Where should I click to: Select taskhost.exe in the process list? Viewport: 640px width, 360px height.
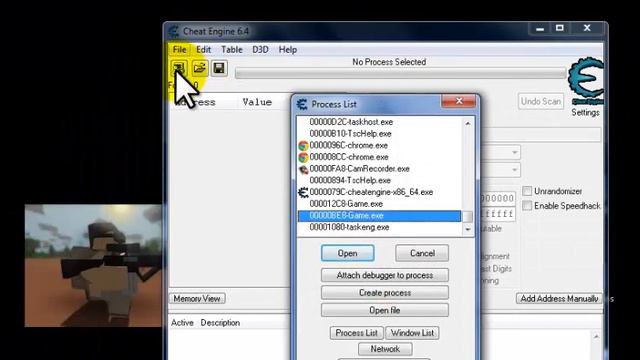351,122
